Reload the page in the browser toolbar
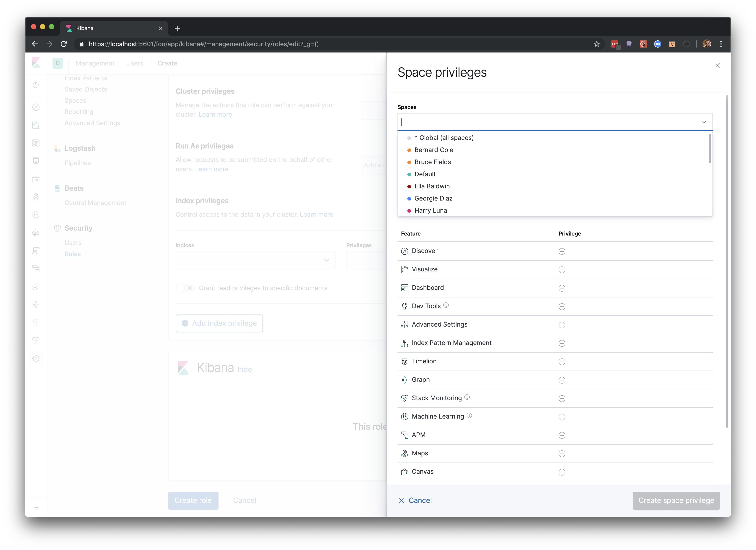The height and width of the screenshot is (550, 756). [64, 44]
